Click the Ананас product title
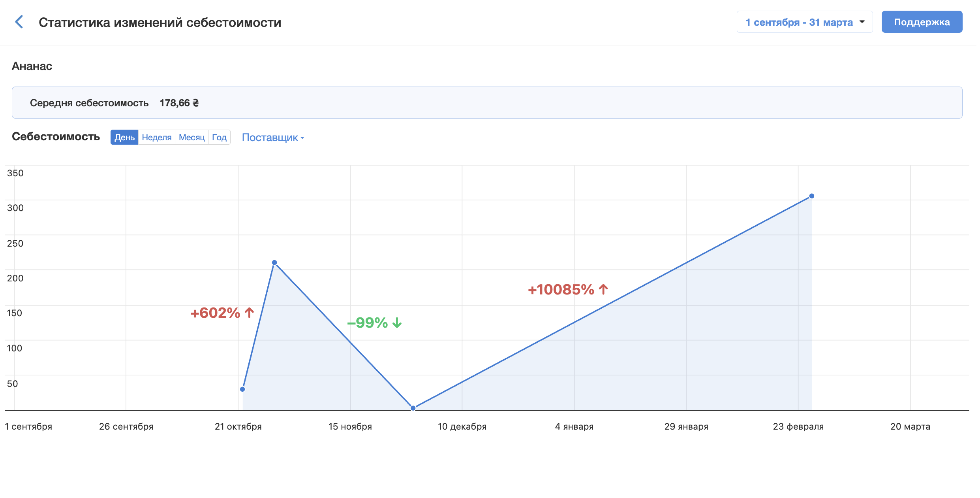The width and height of the screenshot is (980, 498). (x=32, y=66)
